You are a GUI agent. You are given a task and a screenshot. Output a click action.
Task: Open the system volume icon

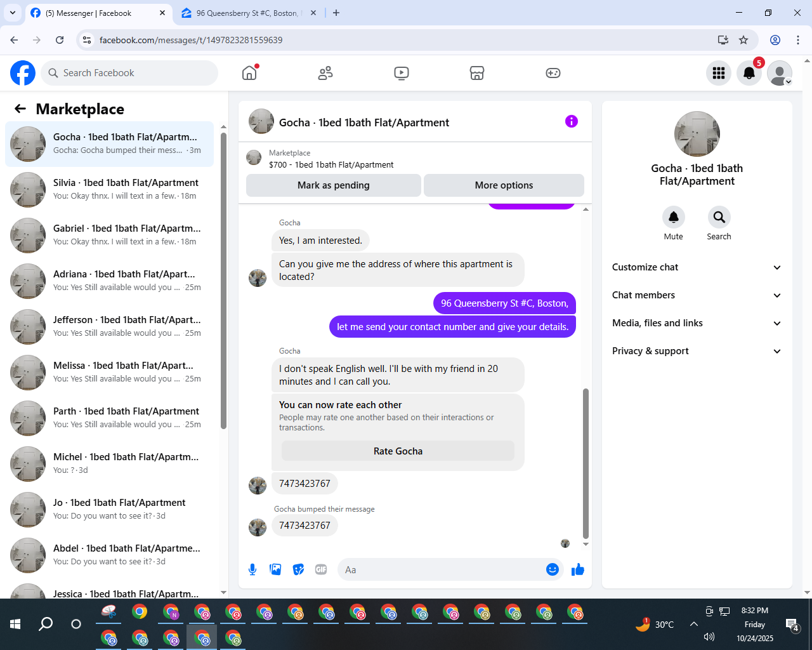tap(709, 637)
